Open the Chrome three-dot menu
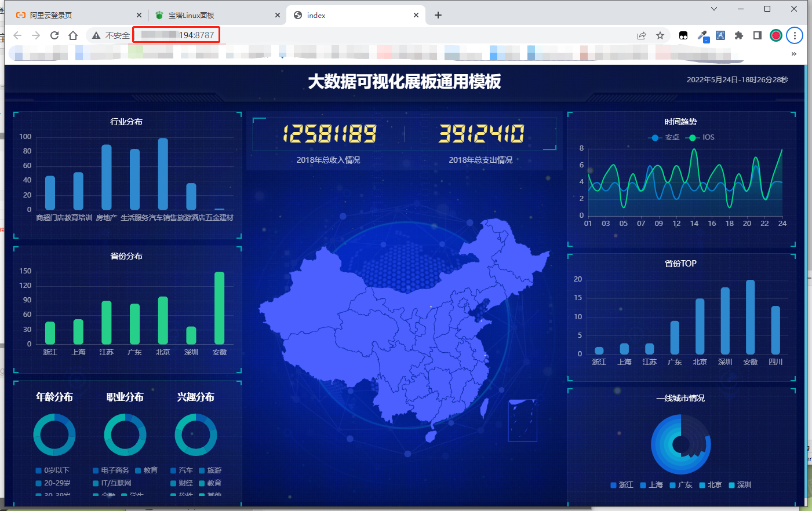 (x=795, y=35)
